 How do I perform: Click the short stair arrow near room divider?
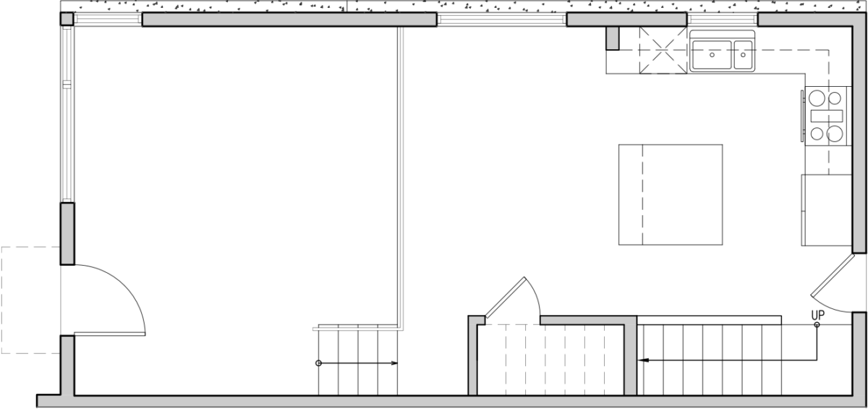pos(357,363)
